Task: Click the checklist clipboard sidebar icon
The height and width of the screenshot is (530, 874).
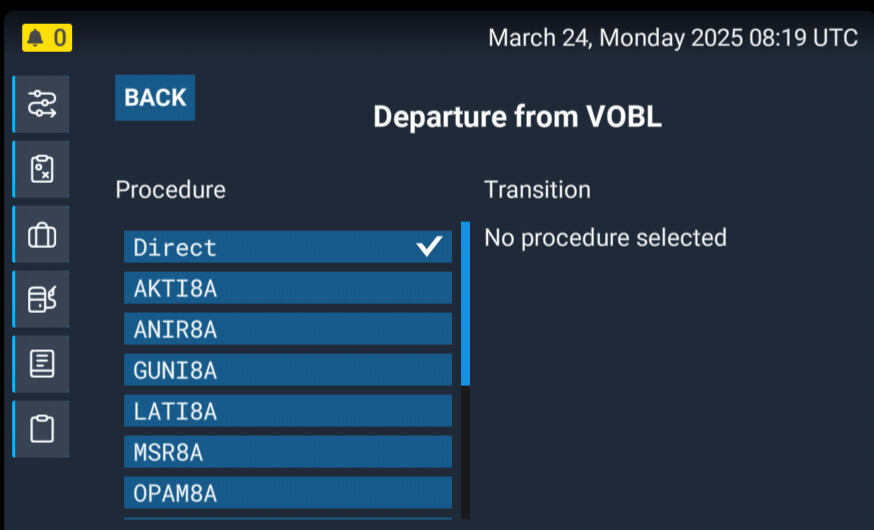Action: [41, 169]
